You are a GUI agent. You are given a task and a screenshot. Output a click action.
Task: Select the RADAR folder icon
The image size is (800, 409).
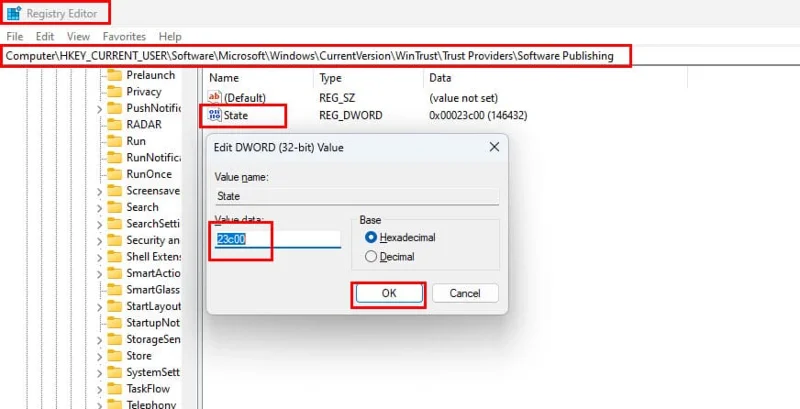[115, 124]
